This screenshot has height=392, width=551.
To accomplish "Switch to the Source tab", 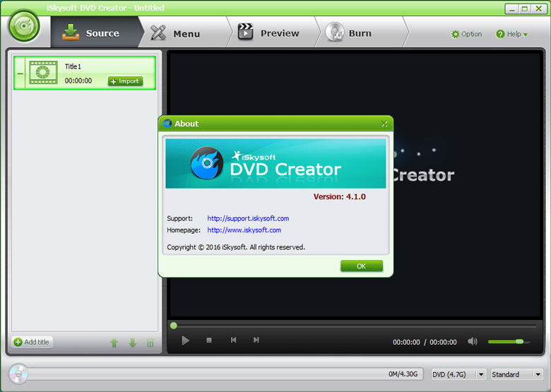I will pyautogui.click(x=95, y=32).
